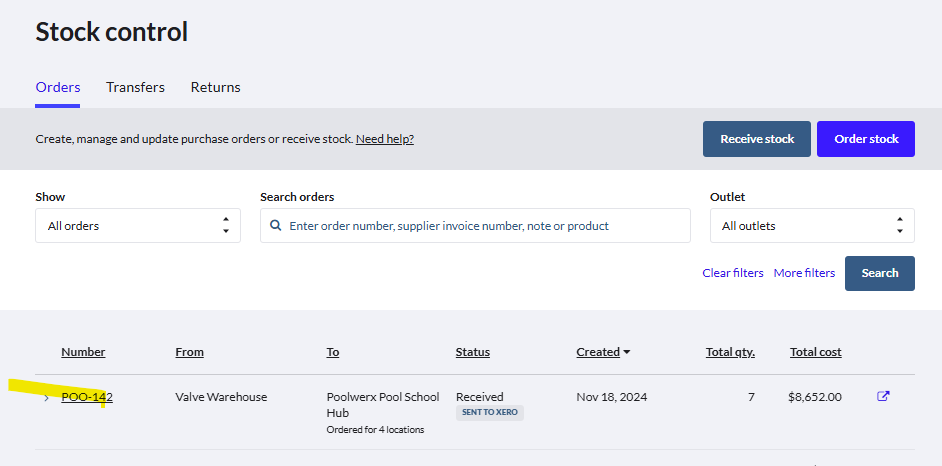The image size is (942, 466).
Task: Click the Need help? link
Action: point(385,139)
